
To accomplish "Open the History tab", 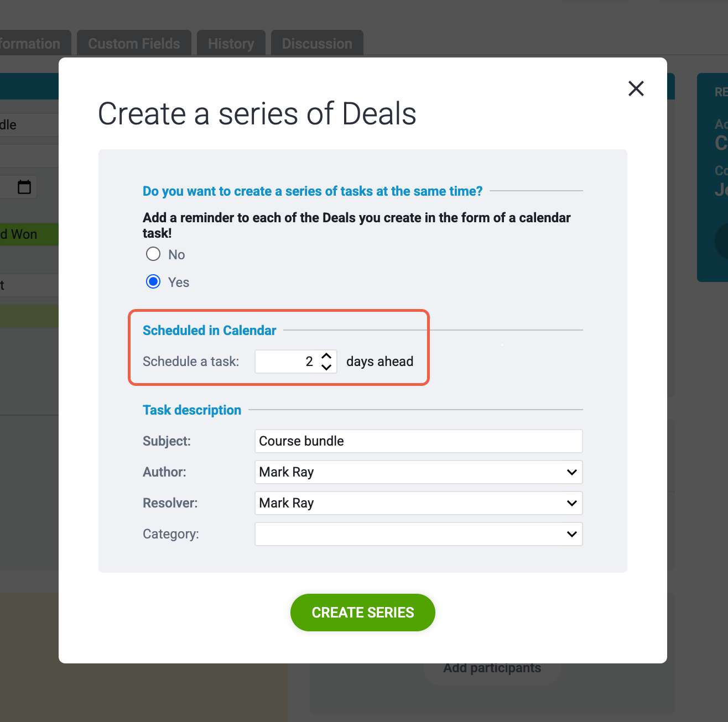I will pyautogui.click(x=231, y=44).
